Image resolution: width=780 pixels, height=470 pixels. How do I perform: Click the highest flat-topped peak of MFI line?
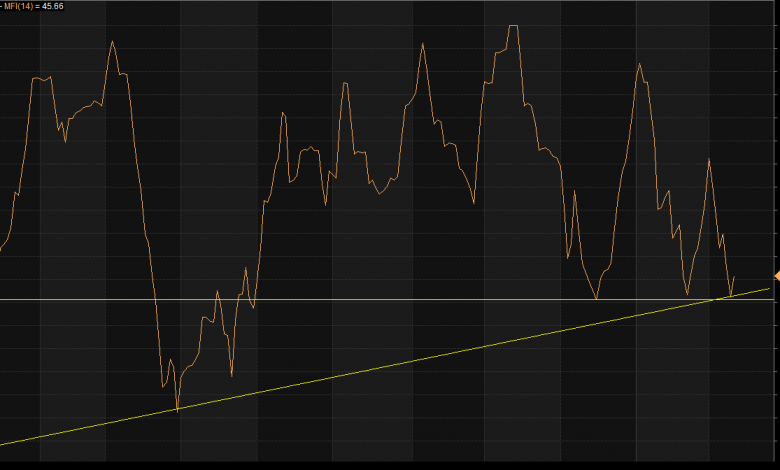click(x=513, y=26)
